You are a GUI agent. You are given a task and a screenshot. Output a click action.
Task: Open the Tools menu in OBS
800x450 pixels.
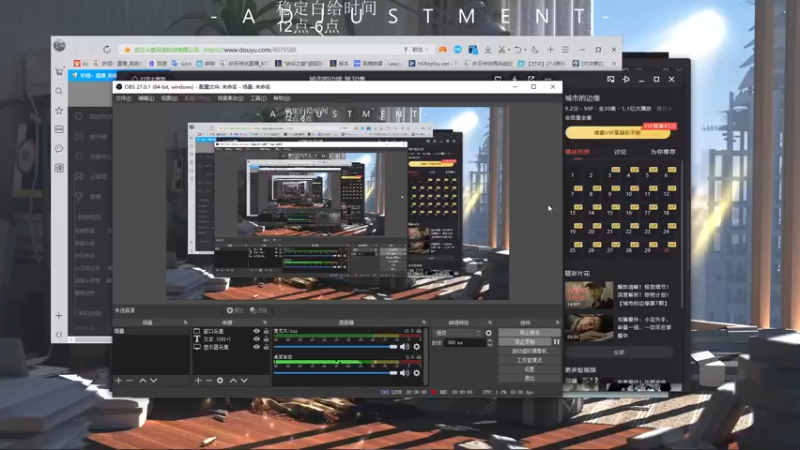pos(258,98)
